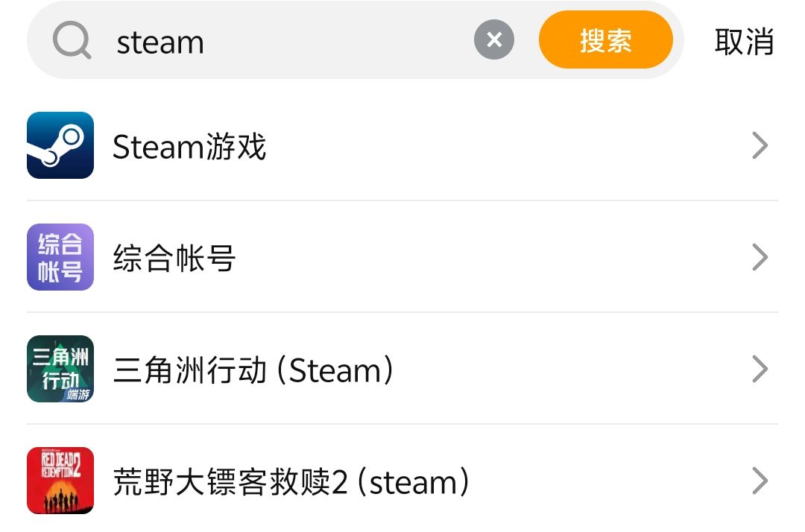Expand the Steam游戏 row chevron

coord(760,146)
